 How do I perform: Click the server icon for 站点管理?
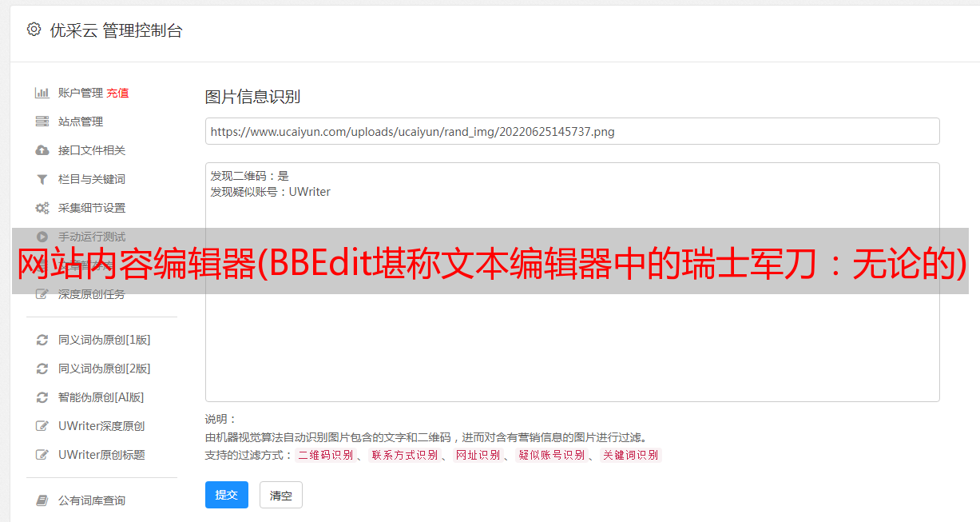tap(42, 122)
